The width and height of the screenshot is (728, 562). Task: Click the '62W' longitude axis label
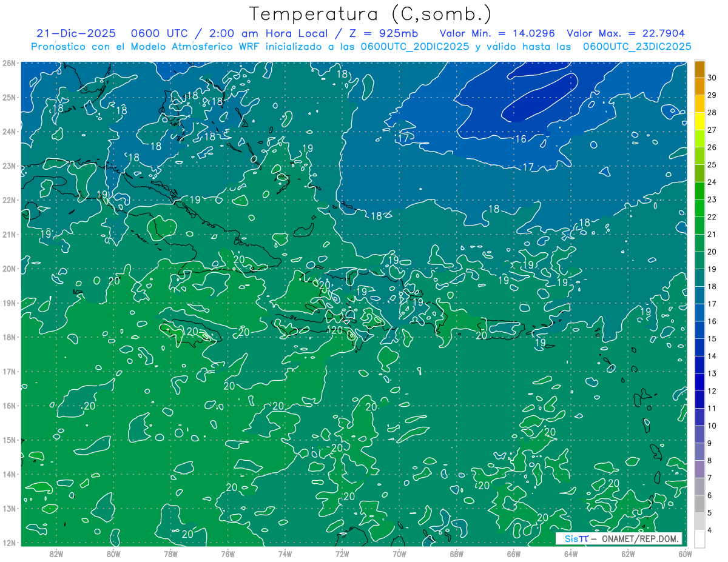point(628,554)
